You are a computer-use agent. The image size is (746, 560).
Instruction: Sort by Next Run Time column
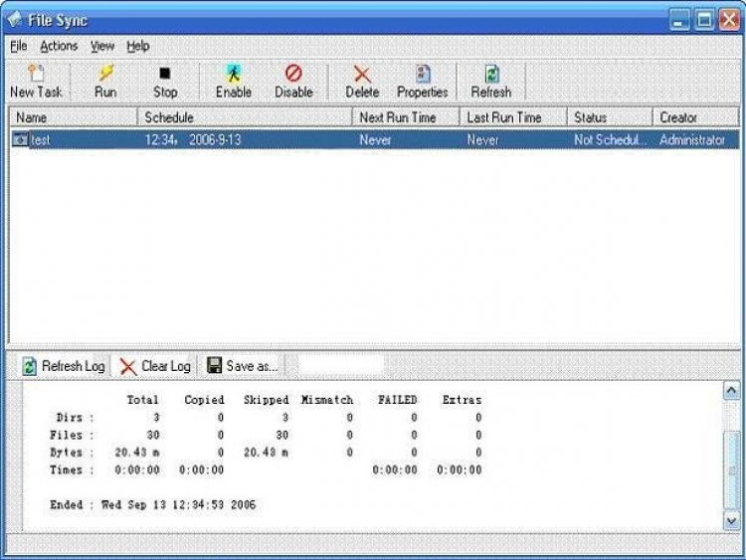tap(406, 117)
